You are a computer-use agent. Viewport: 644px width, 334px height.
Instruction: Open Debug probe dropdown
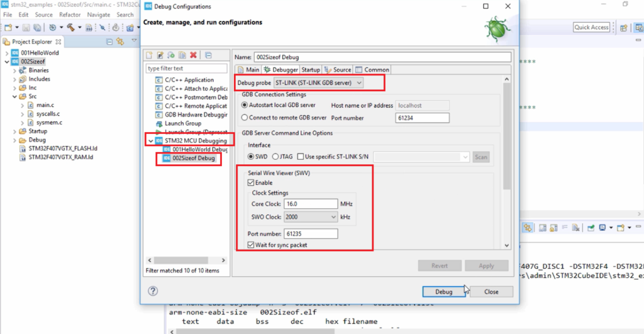click(x=318, y=82)
